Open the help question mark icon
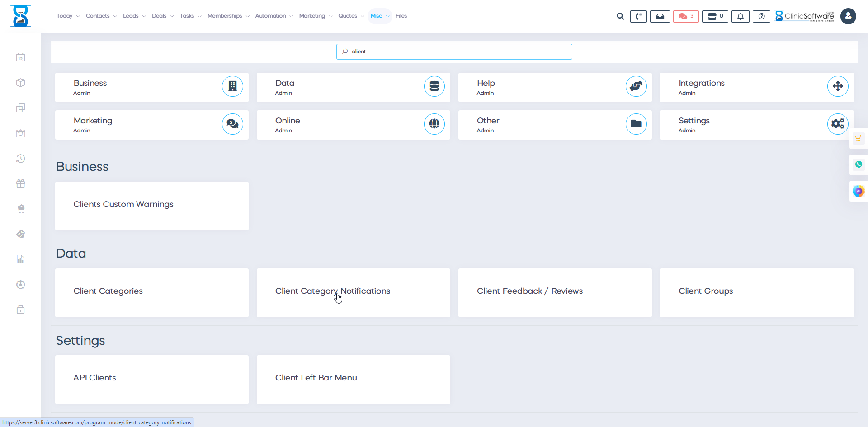Screen dimensions: 868x427 point(761,16)
